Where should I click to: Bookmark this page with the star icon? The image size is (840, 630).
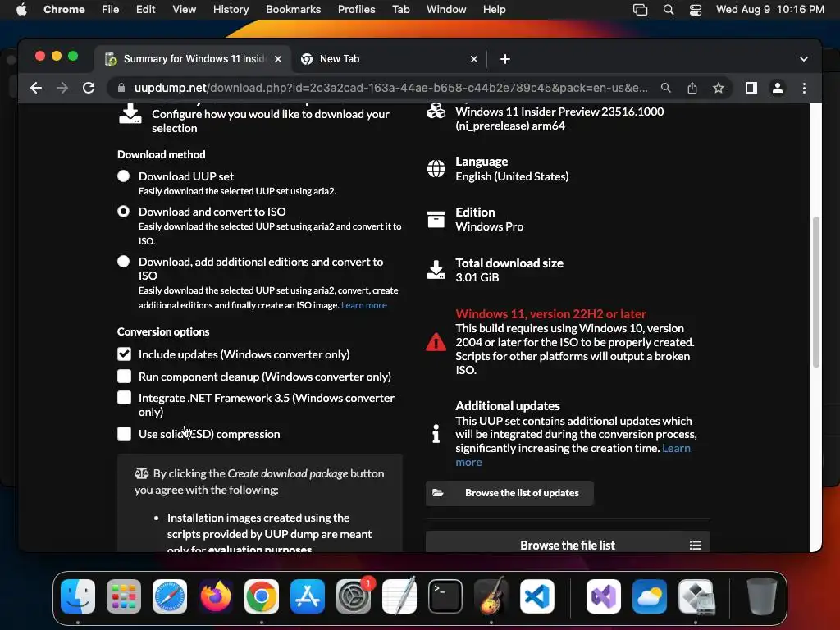[719, 88]
